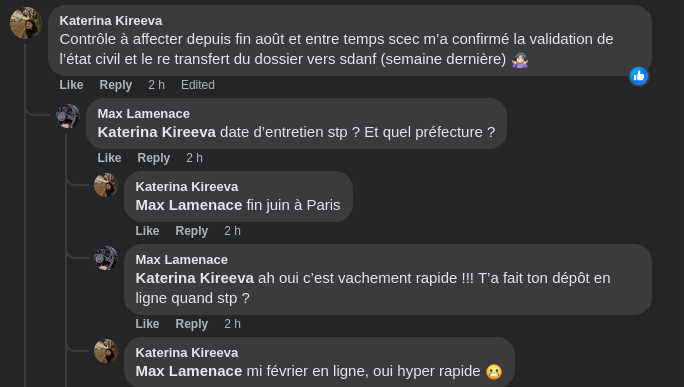Screen dimensions: 684x387
Task: Reply to the 'fin juin à Paris' comment
Action: [x=192, y=230]
